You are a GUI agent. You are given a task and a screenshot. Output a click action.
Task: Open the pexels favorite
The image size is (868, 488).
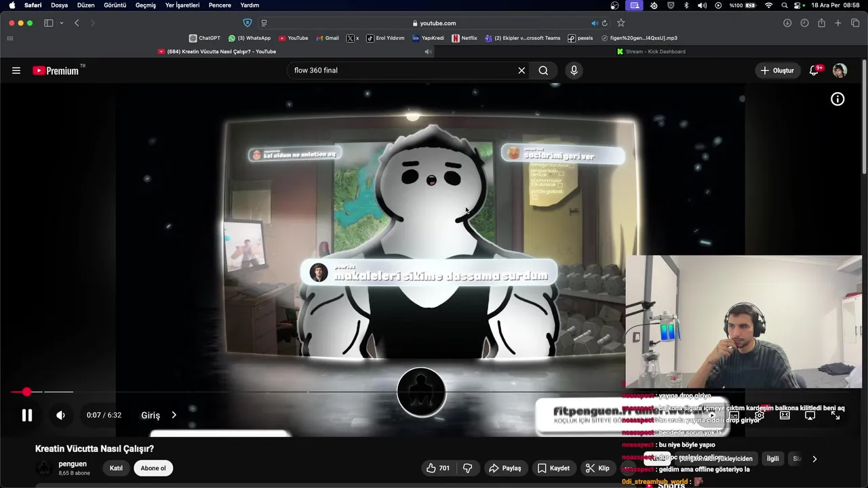(x=580, y=39)
